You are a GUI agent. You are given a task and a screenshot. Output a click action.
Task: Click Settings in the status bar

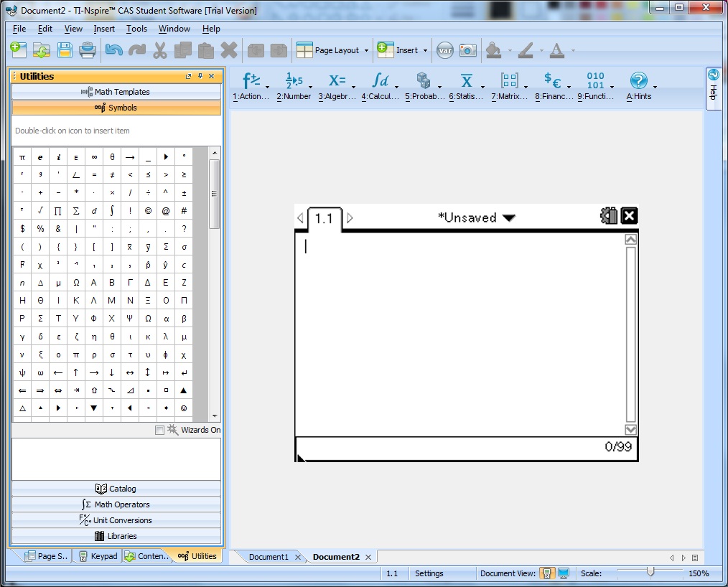click(x=429, y=573)
